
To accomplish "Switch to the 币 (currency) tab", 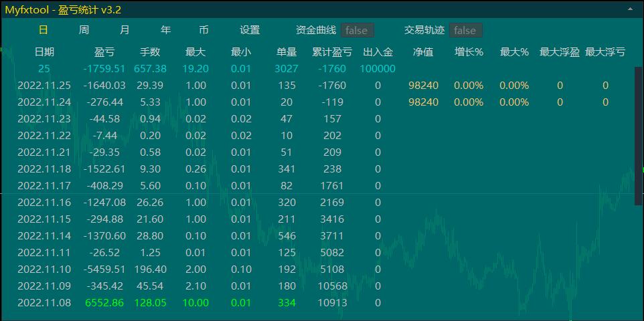I will click(204, 30).
